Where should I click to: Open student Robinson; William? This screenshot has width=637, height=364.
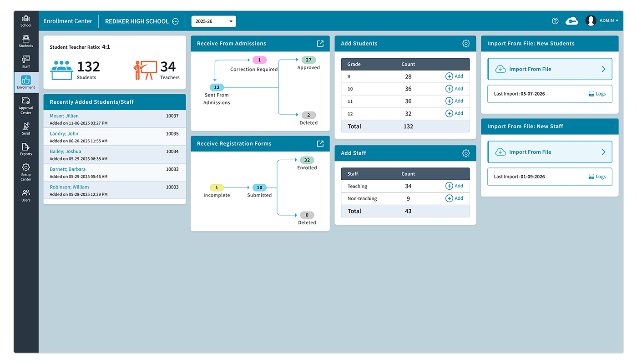click(69, 187)
